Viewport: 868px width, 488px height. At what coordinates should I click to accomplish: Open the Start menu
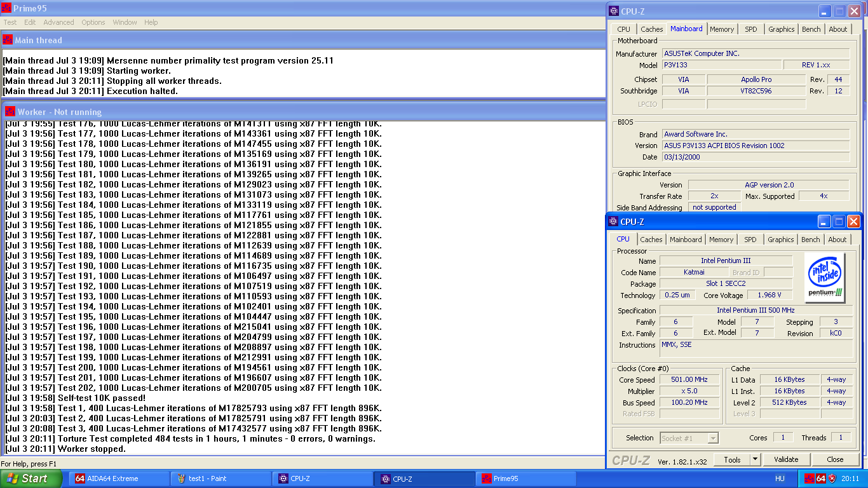(31, 478)
